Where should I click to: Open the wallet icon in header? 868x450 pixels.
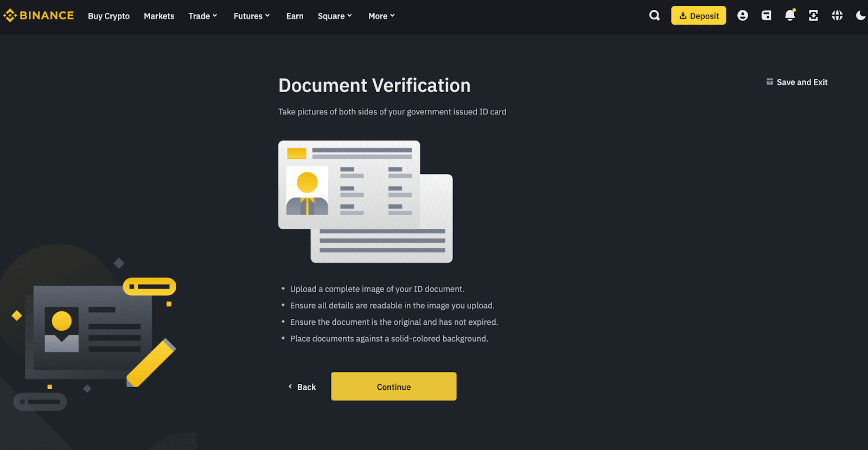(x=766, y=16)
